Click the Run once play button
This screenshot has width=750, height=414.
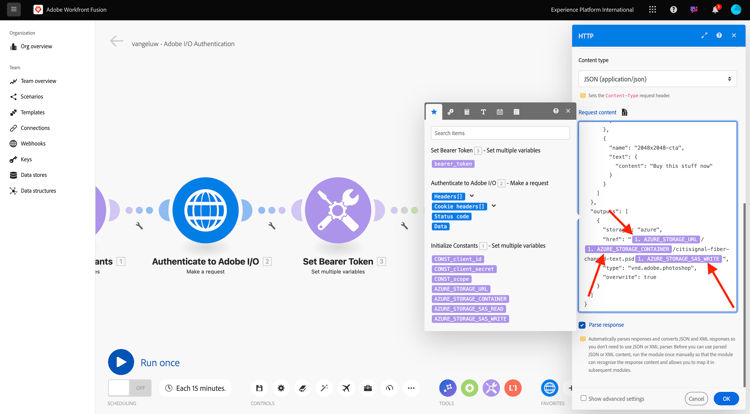coord(121,362)
